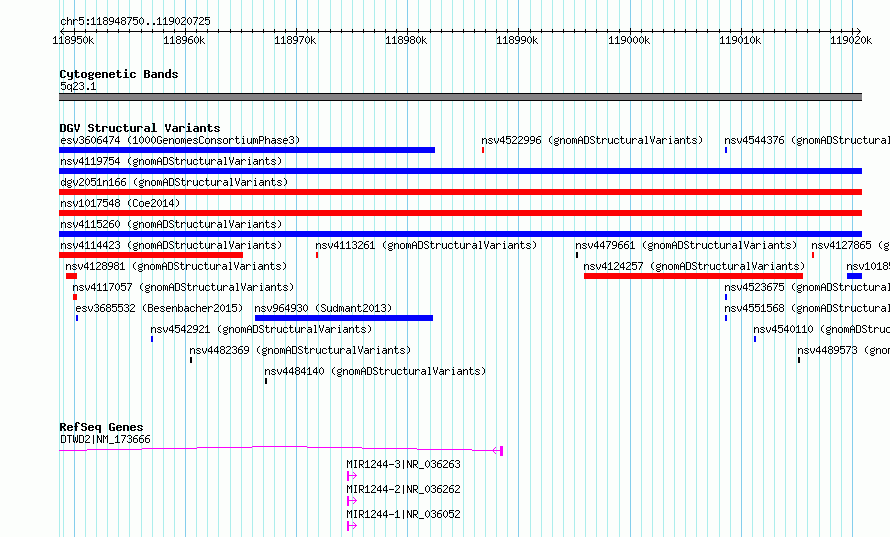Select the nsv4114423 red variant bar

point(151,255)
